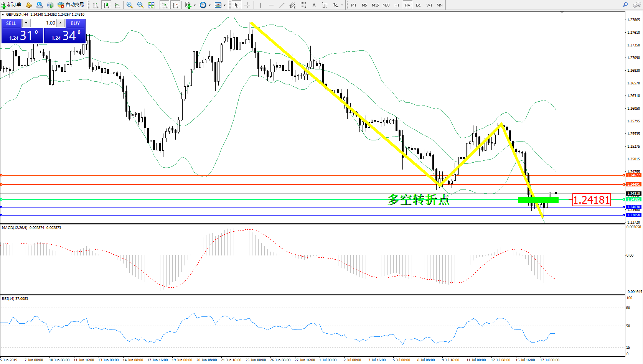The height and width of the screenshot is (364, 643).
Task: Click the 1.00 lot volume field
Action: 43,23
